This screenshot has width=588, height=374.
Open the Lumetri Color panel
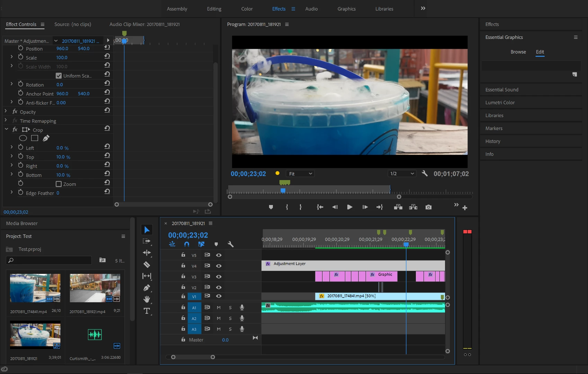(x=500, y=103)
